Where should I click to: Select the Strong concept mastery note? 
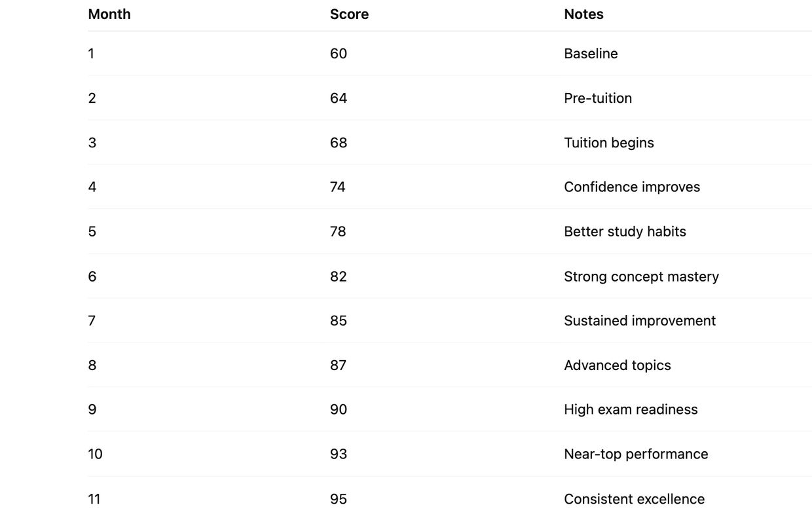click(641, 276)
